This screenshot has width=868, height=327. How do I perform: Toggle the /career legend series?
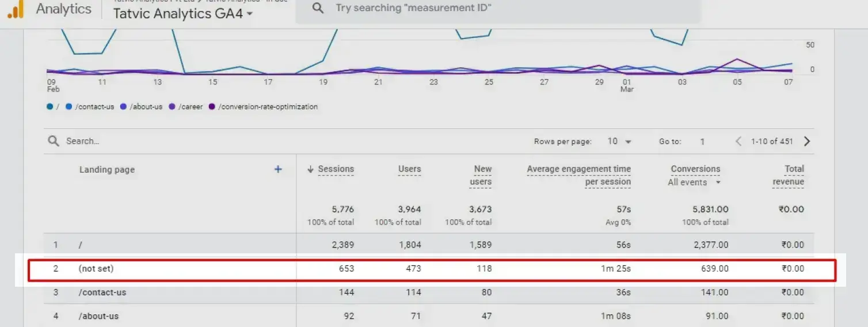tap(185, 107)
